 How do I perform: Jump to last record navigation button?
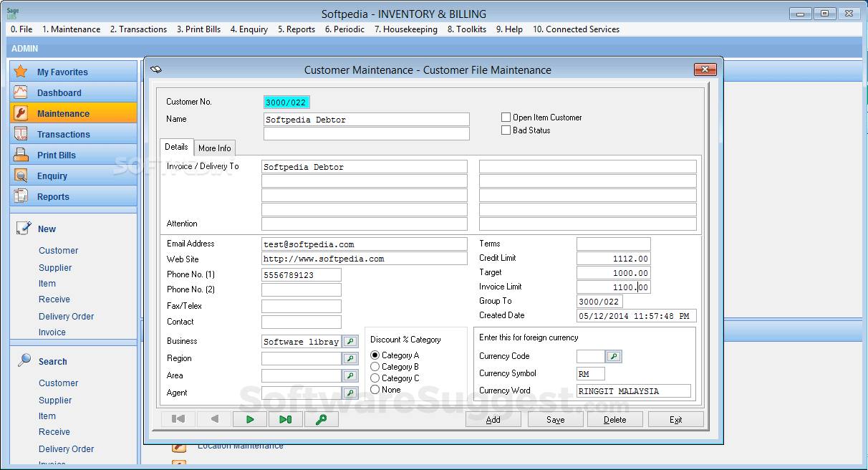285,419
